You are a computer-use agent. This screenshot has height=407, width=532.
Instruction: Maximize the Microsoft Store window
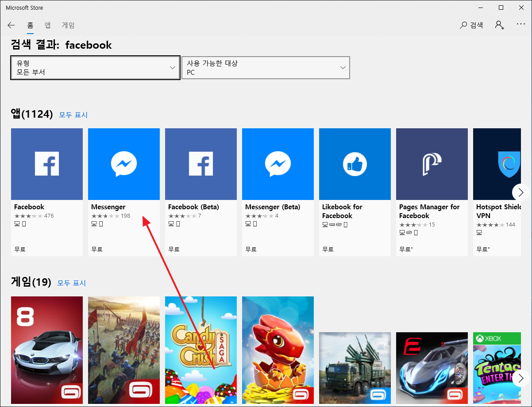[x=501, y=8]
